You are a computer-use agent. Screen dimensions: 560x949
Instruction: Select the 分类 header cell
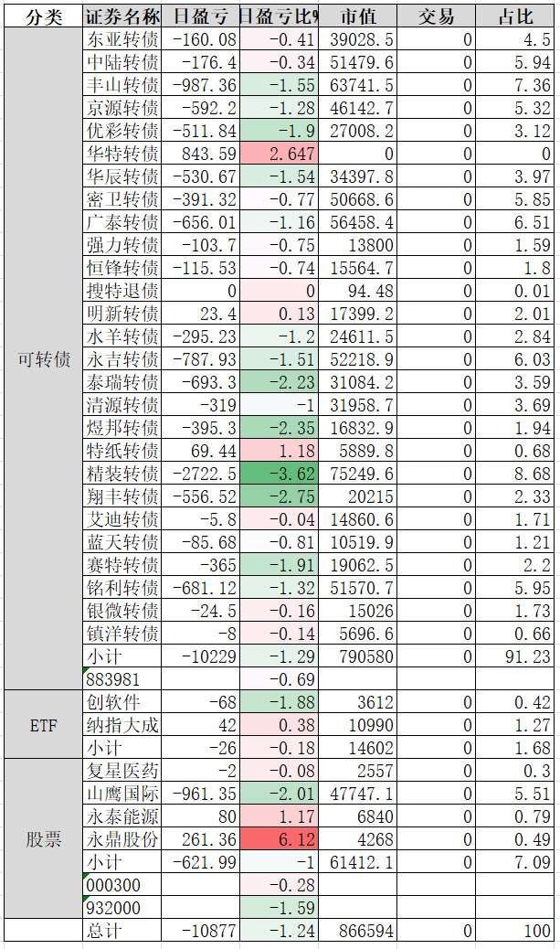pos(43,16)
